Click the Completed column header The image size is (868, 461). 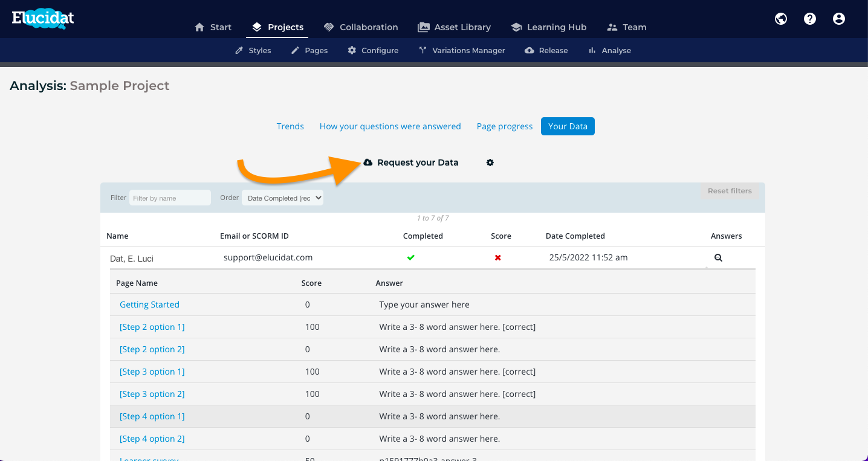423,236
